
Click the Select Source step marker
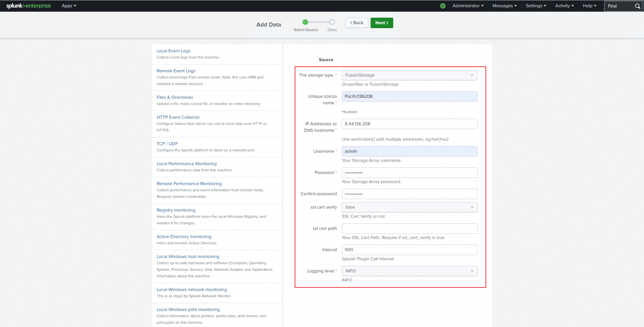pyautogui.click(x=305, y=22)
